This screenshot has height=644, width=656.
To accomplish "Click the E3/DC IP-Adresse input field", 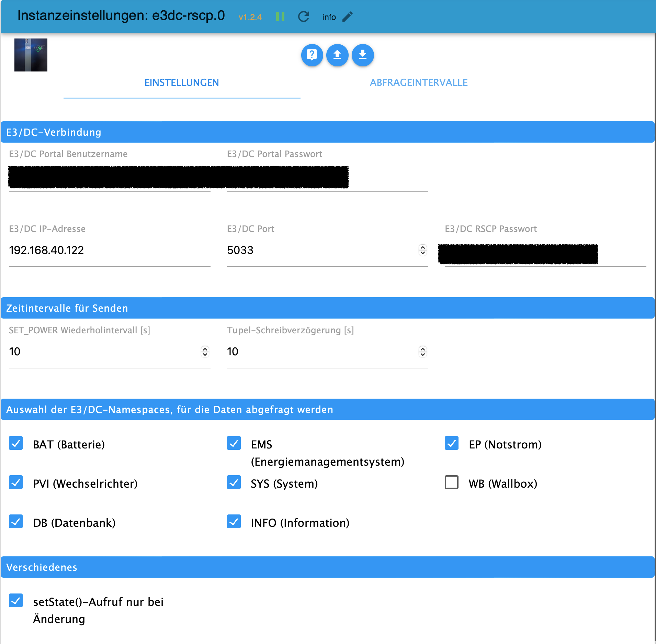I will [x=110, y=250].
